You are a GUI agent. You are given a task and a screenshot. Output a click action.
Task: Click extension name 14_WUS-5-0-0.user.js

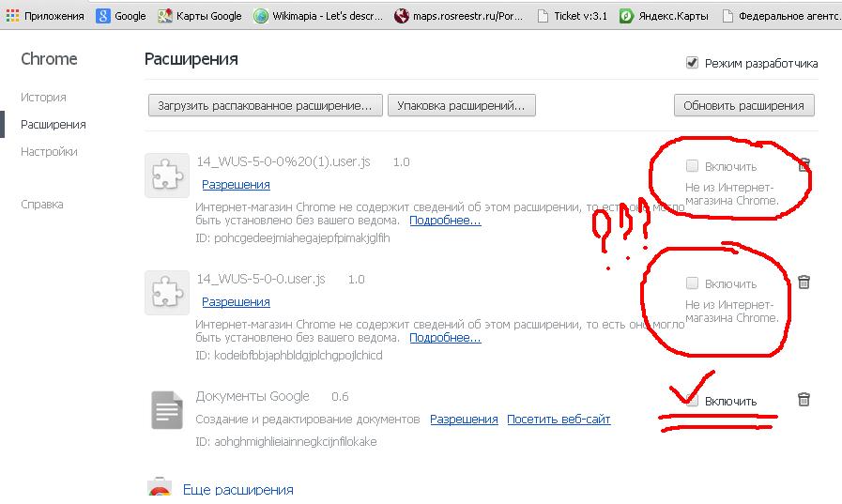coord(260,279)
